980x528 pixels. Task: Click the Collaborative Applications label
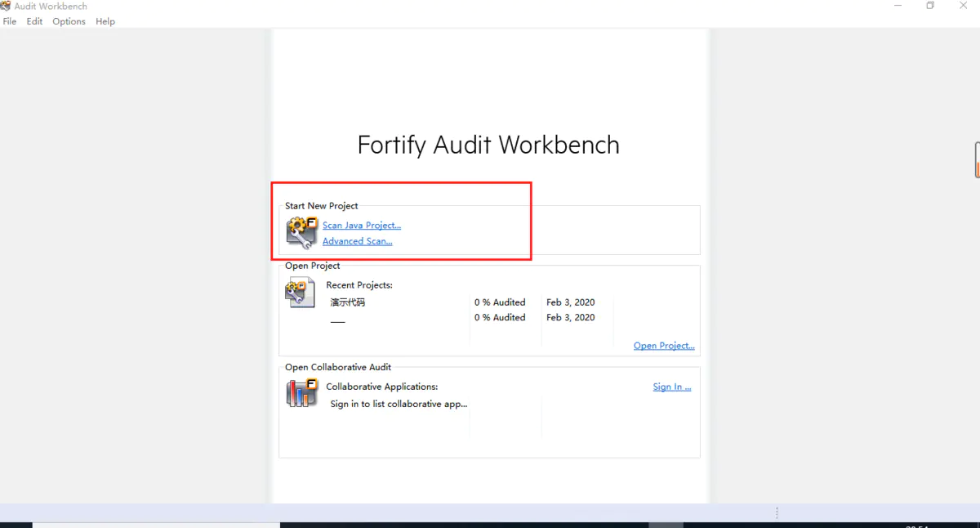(382, 387)
